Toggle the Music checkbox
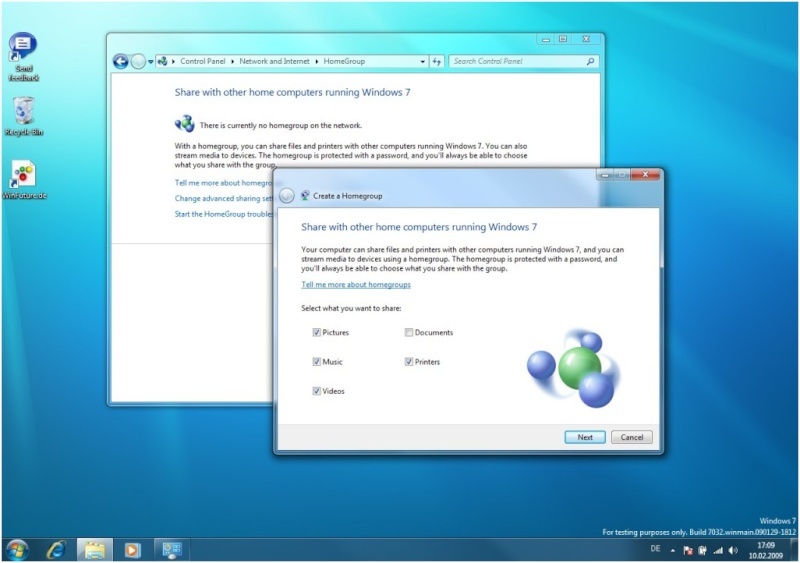The height and width of the screenshot is (563, 800). click(x=316, y=361)
